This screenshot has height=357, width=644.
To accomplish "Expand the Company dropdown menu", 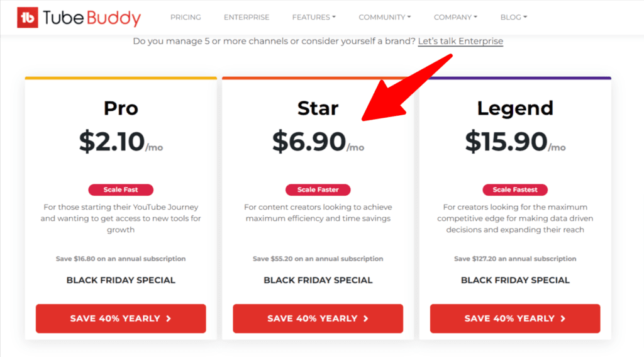I will pos(455,17).
